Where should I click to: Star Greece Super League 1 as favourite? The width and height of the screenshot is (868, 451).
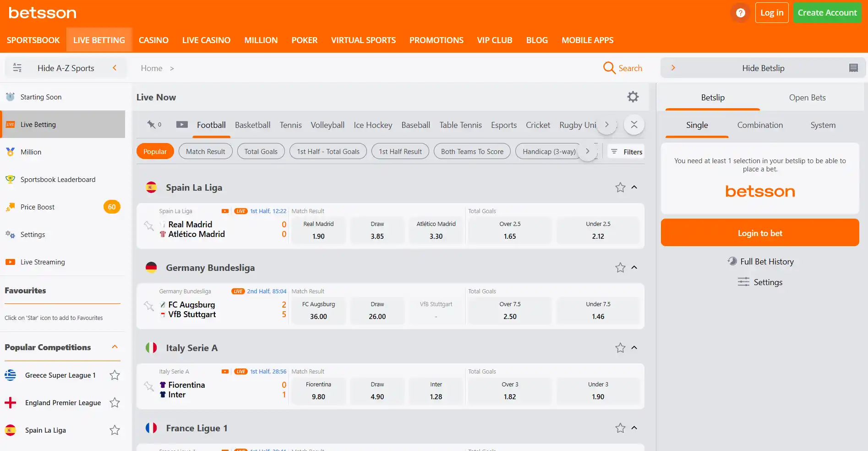[115, 375]
